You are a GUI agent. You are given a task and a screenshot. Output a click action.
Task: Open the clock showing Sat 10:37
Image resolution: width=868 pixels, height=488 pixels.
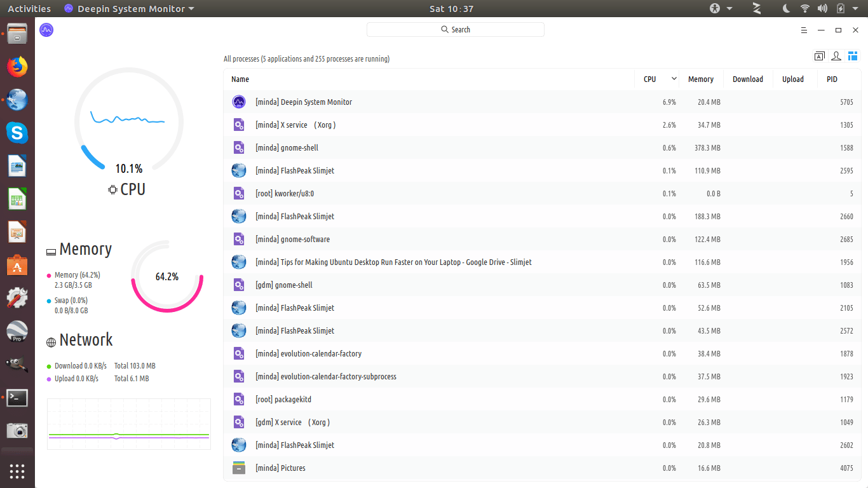451,9
